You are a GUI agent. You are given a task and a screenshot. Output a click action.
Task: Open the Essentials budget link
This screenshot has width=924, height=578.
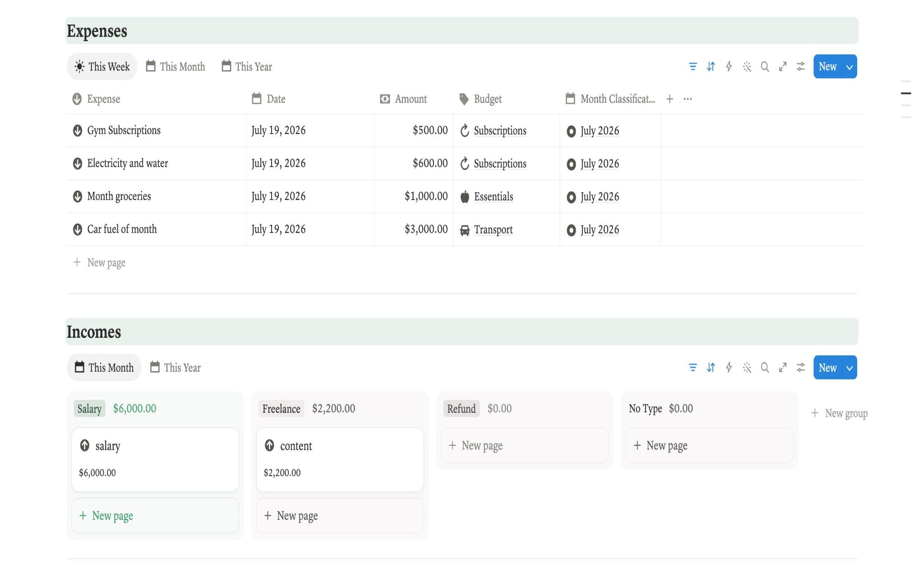tap(494, 196)
